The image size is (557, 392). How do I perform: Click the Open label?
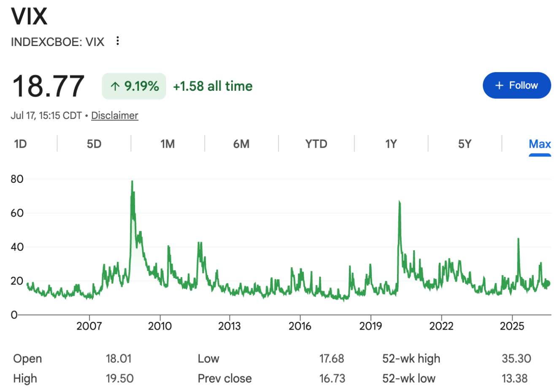coord(27,359)
